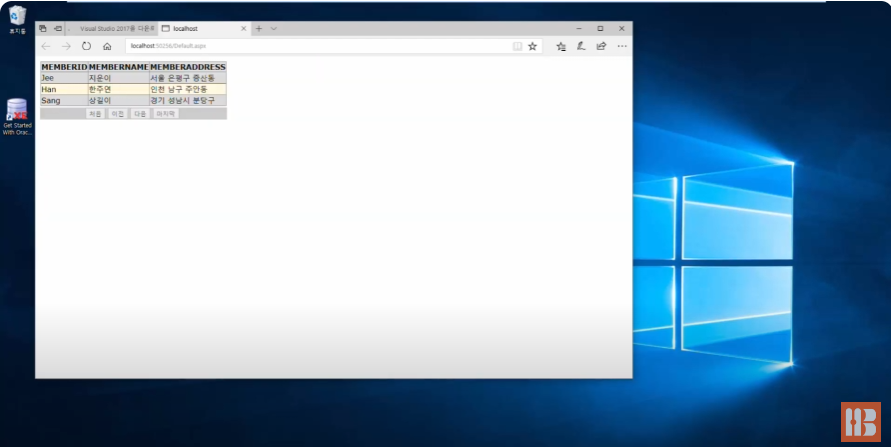Expand the tab previews chevron
Screen dimensions: 891x447
pyautogui.click(x=273, y=28)
